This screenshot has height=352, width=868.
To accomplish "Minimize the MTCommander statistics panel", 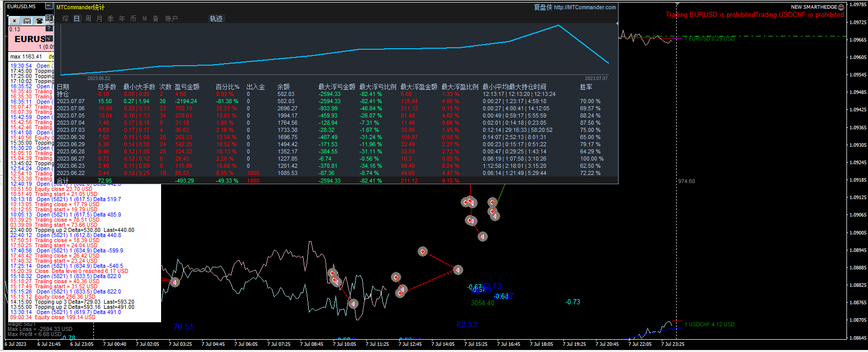I will 49,6.
